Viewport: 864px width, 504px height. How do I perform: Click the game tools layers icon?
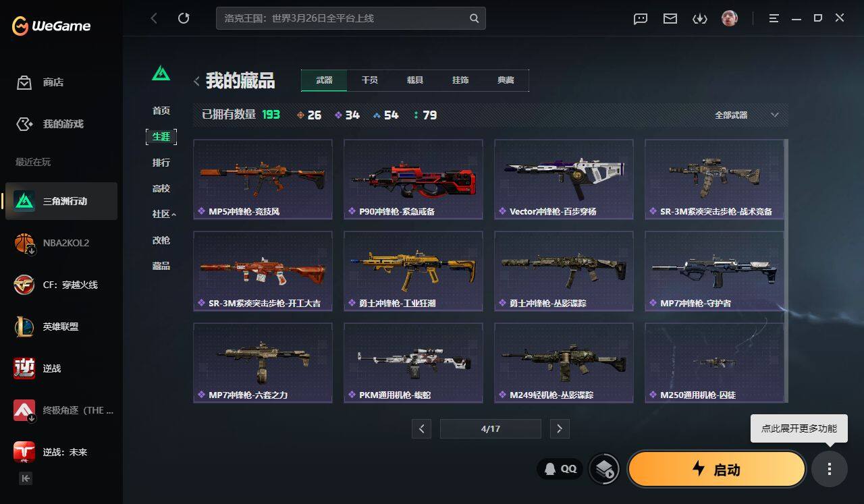[604, 469]
